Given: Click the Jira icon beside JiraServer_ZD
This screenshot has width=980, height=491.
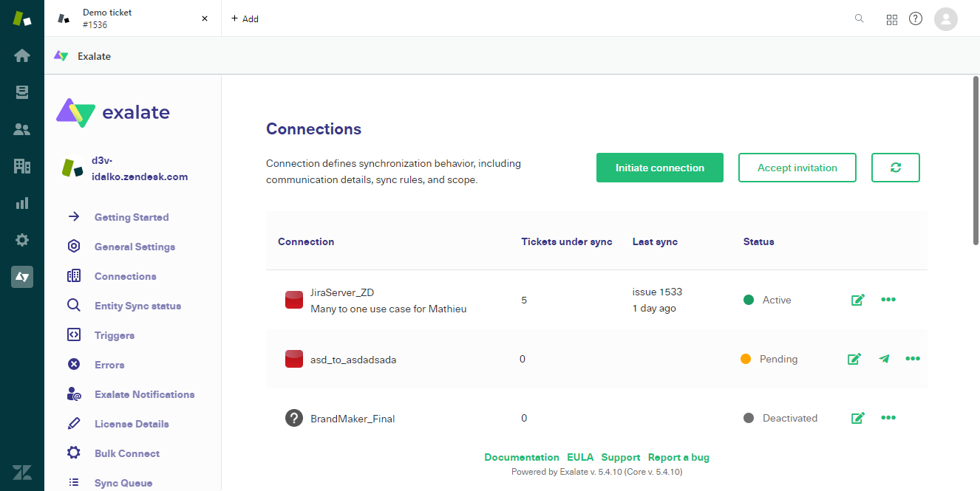Looking at the screenshot, I should [294, 300].
